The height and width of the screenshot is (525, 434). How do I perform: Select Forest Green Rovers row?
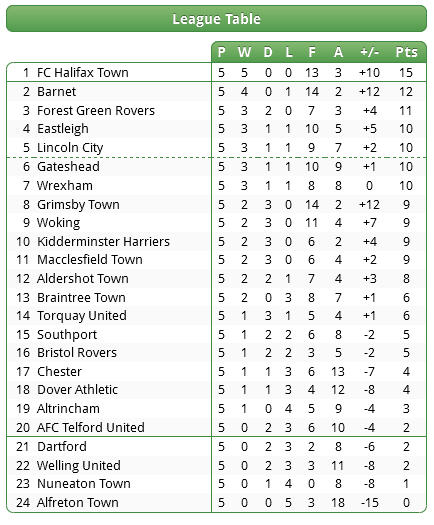[216, 110]
